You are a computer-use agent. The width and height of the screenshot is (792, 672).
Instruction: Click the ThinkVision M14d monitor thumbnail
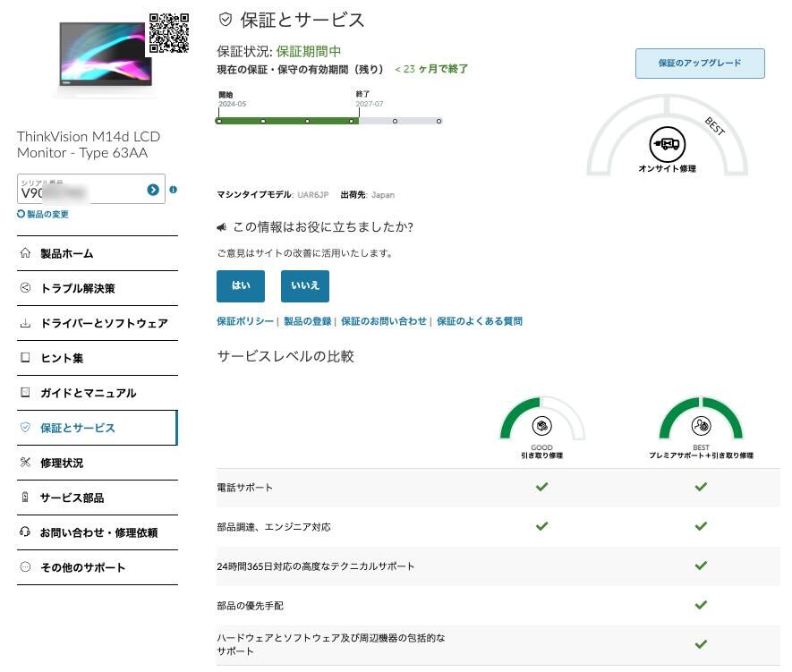click(105, 55)
